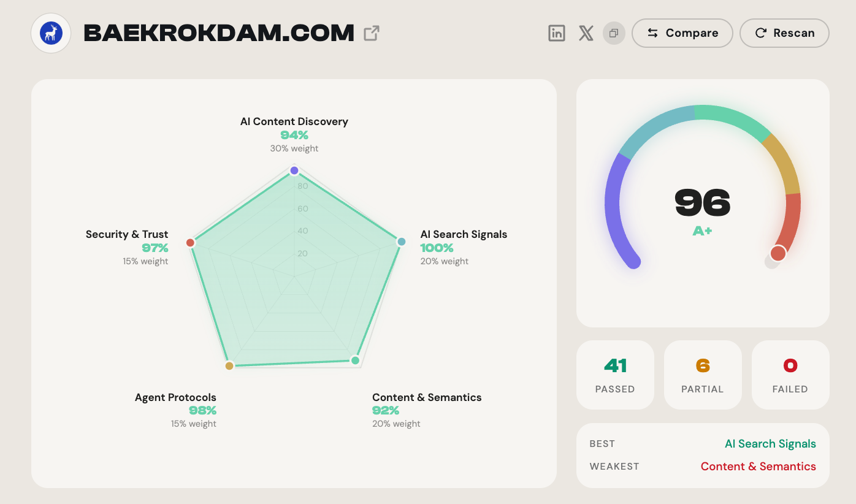Select the green Content & Semantics radar point
This screenshot has height=504, width=856.
coord(355,361)
